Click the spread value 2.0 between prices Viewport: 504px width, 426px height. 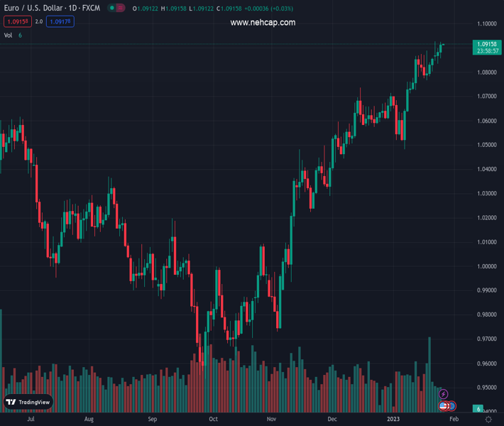pyautogui.click(x=38, y=22)
